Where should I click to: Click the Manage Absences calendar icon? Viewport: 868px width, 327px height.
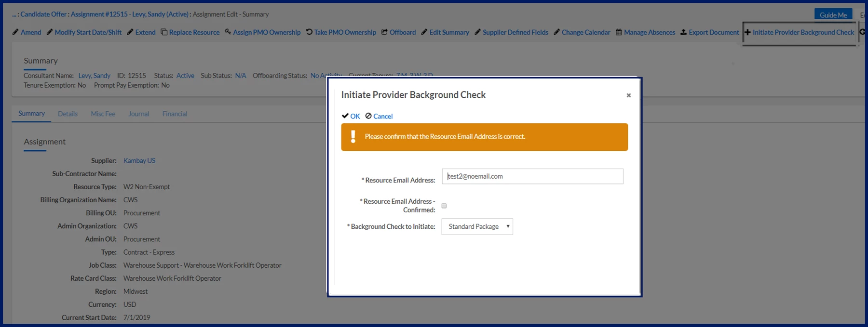(x=619, y=32)
